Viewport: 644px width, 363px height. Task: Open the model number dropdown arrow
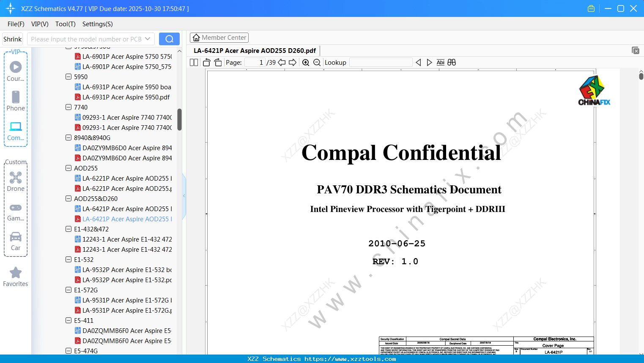pos(148,39)
